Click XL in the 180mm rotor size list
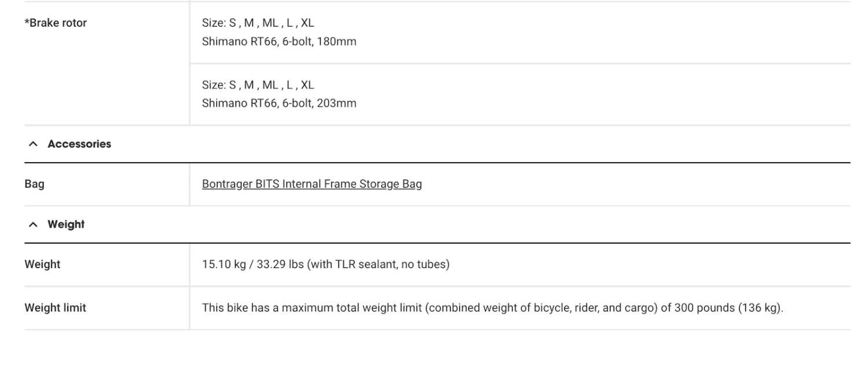Image resolution: width=868 pixels, height=370 pixels. [307, 23]
